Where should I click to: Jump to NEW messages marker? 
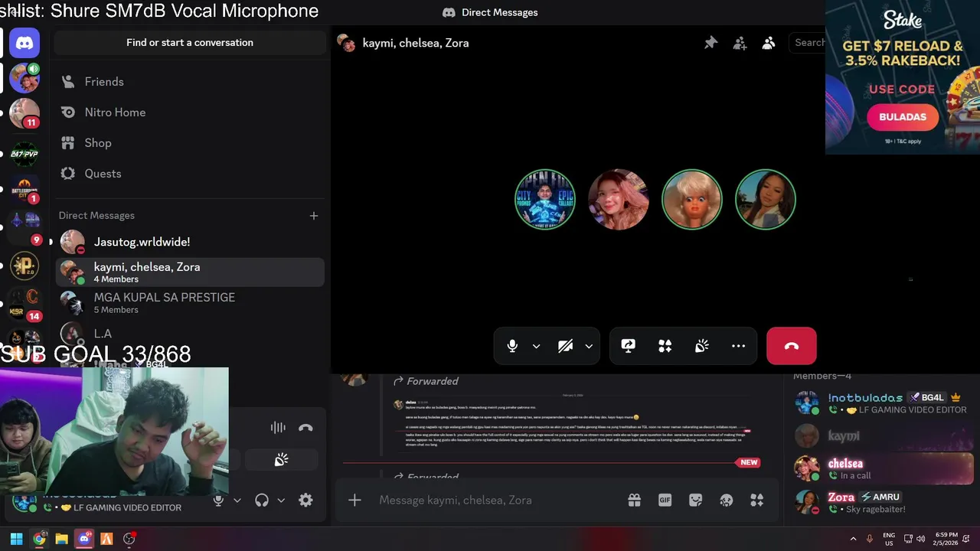coord(748,462)
